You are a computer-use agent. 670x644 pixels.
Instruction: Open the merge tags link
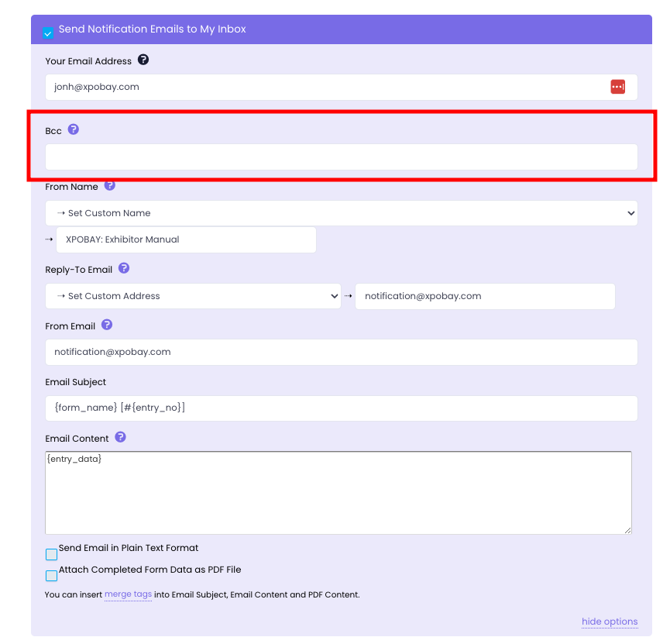pyautogui.click(x=128, y=594)
